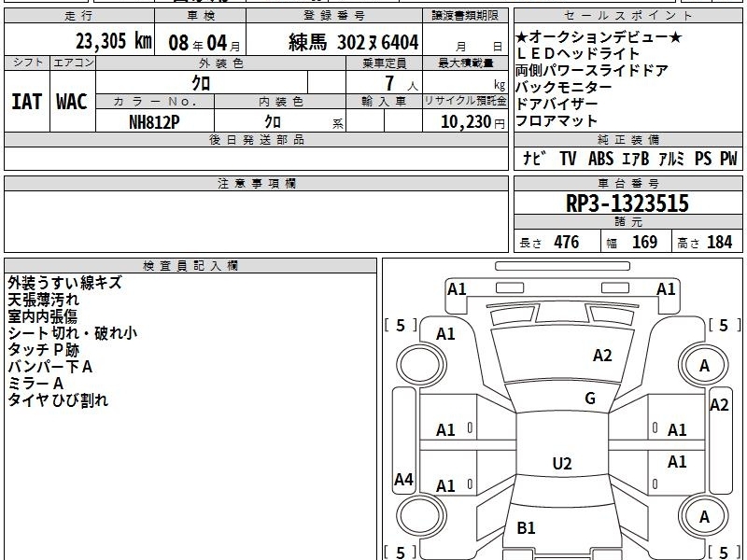
Task: Click the G mark on the windshield
Action: tap(590, 398)
